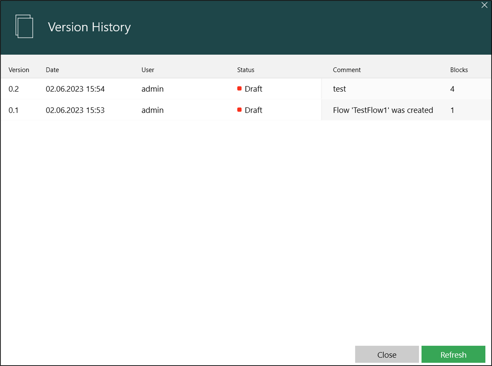Click the red status dot for version 0.1
This screenshot has height=366, width=492.
point(239,110)
